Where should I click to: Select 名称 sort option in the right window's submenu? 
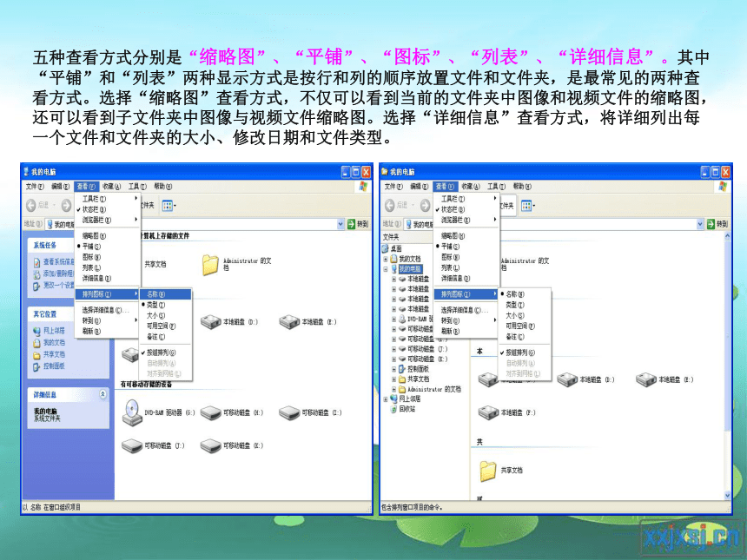point(525,294)
